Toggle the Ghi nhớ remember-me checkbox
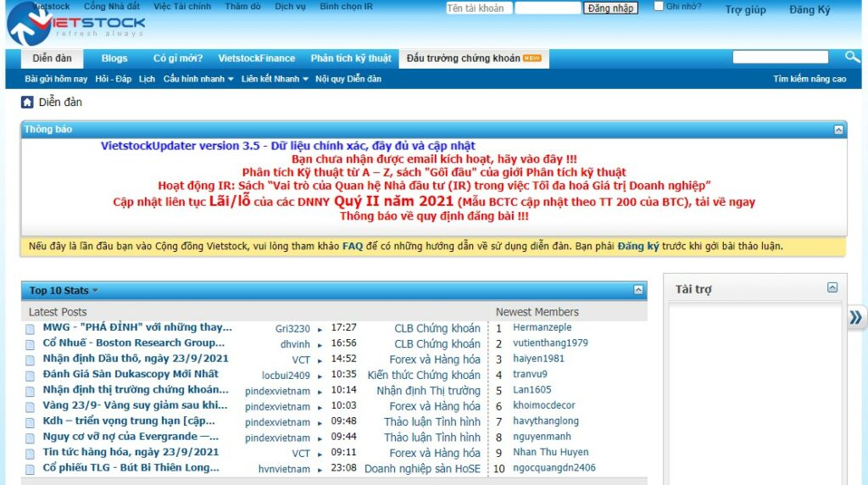This screenshot has height=485, width=868. pyautogui.click(x=658, y=6)
